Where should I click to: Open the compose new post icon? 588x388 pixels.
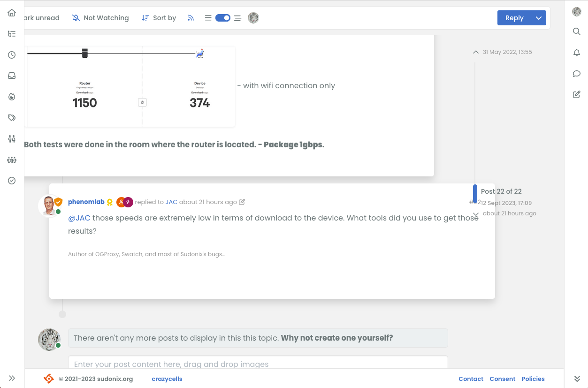pos(577,95)
